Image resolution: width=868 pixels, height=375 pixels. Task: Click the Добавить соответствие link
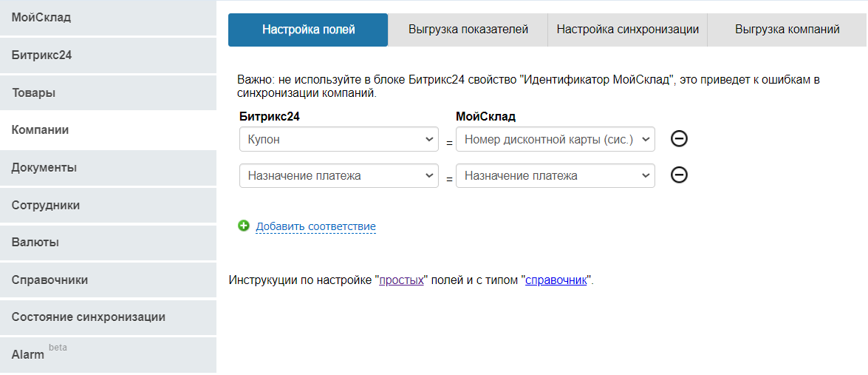pyautogui.click(x=315, y=226)
